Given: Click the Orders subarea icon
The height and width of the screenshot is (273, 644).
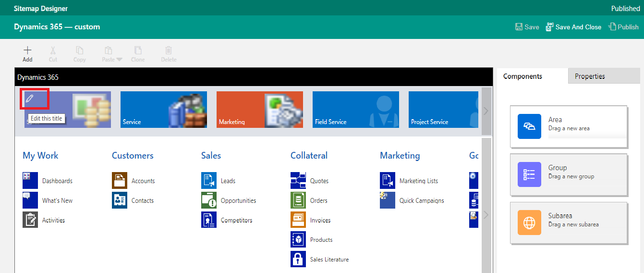Looking at the screenshot, I should [298, 200].
